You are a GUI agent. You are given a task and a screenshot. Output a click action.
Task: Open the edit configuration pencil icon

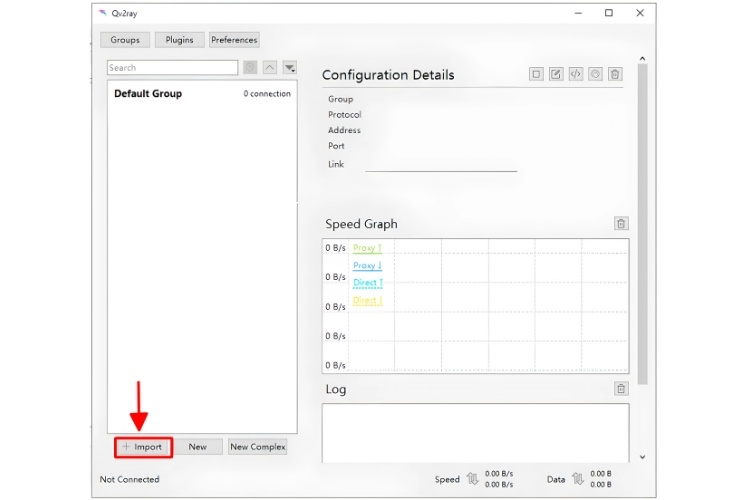pos(556,74)
